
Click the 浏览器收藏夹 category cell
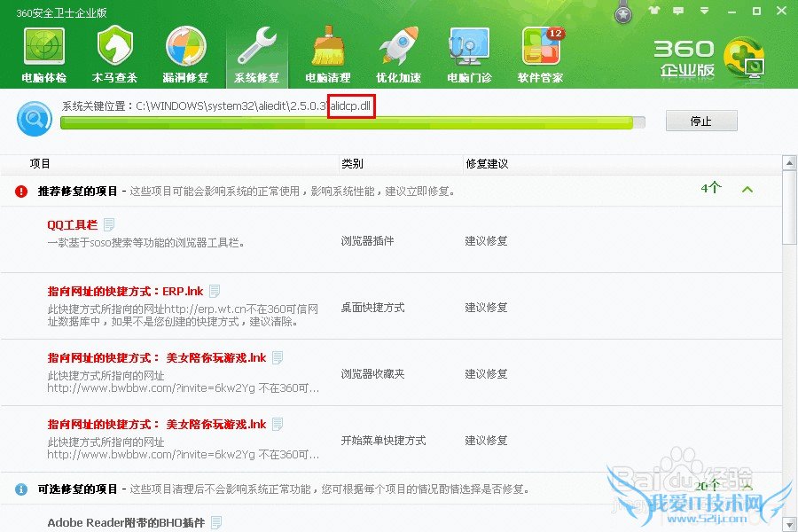[x=372, y=374]
